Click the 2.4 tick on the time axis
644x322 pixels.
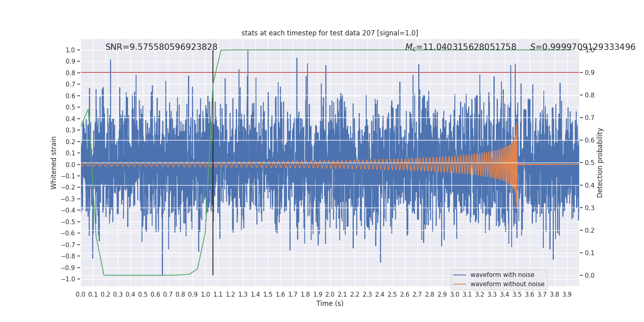(380, 295)
